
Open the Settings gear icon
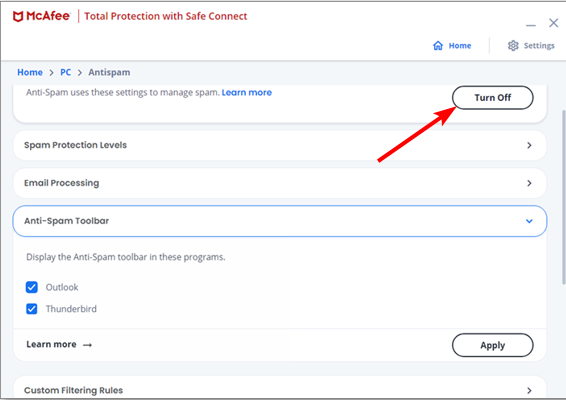pos(513,45)
